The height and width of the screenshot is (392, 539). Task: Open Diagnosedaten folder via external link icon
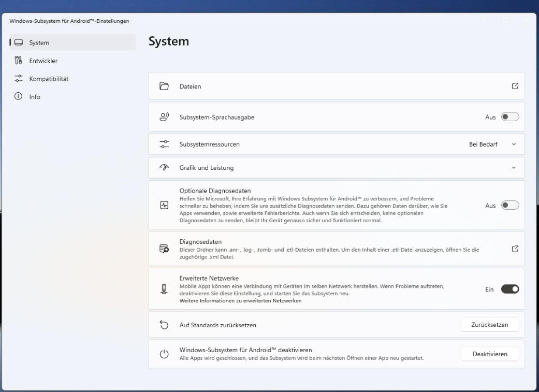(x=515, y=249)
